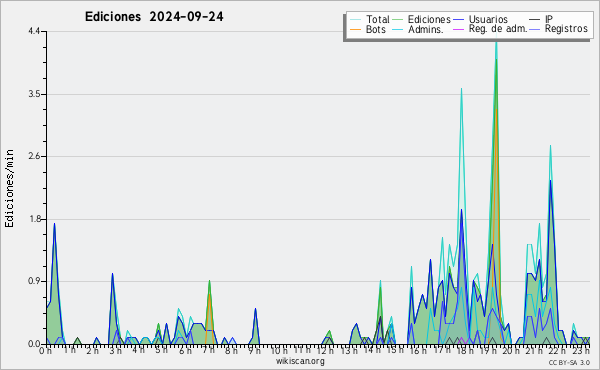The image size is (600, 370).
Task: Click the 'Ediciones' legend entry
Action: (x=429, y=19)
